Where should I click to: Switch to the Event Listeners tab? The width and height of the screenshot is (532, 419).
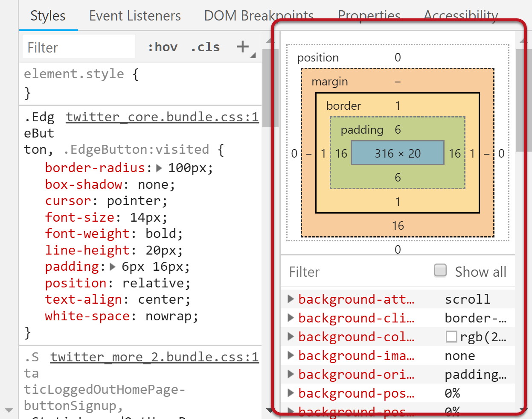(x=134, y=15)
